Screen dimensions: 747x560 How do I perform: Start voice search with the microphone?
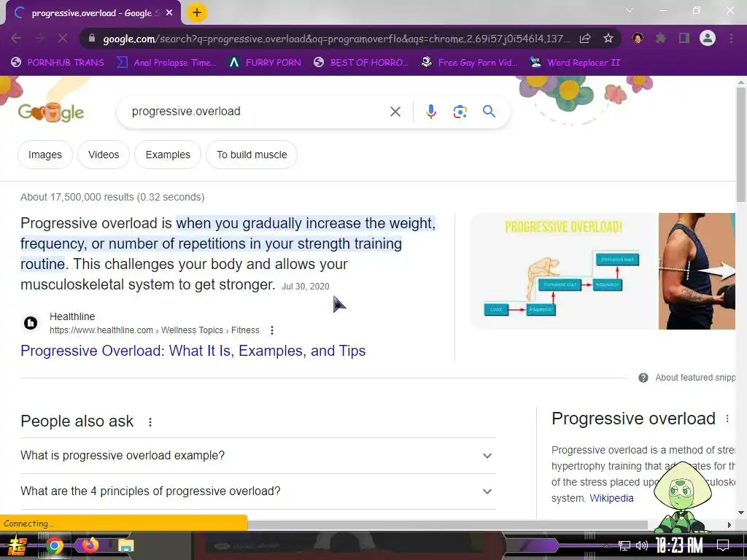[x=430, y=112]
